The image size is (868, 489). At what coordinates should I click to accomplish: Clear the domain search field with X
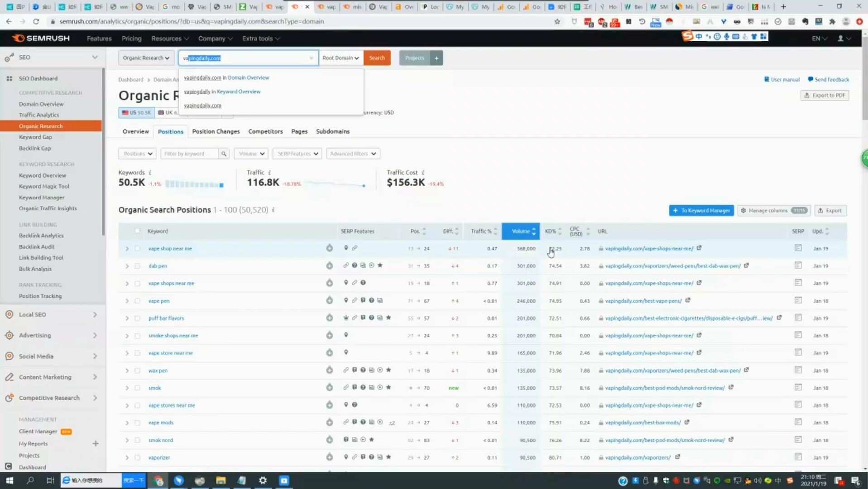(311, 58)
